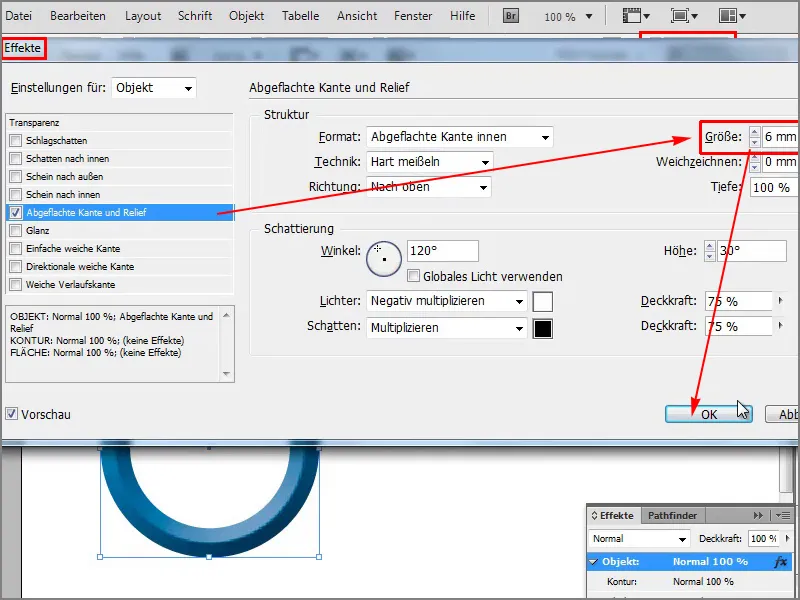Click the Schatten Deckkraft 75 % field
800x600 pixels.
tap(739, 326)
